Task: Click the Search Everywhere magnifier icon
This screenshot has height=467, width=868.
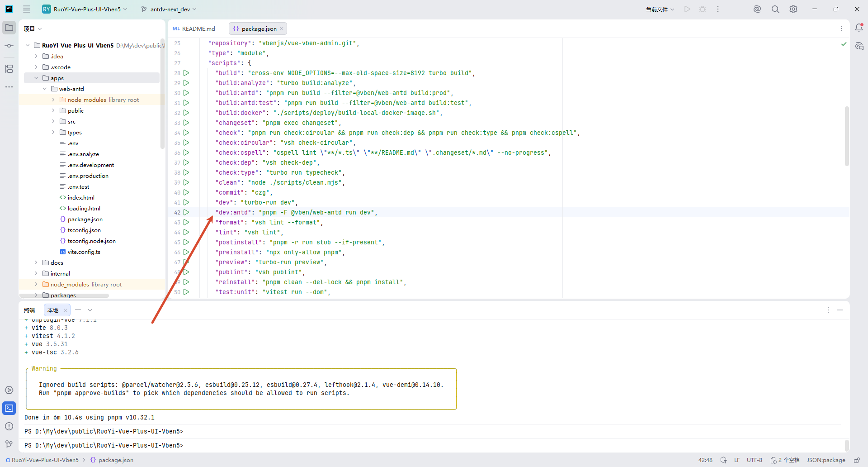Action: [x=775, y=9]
